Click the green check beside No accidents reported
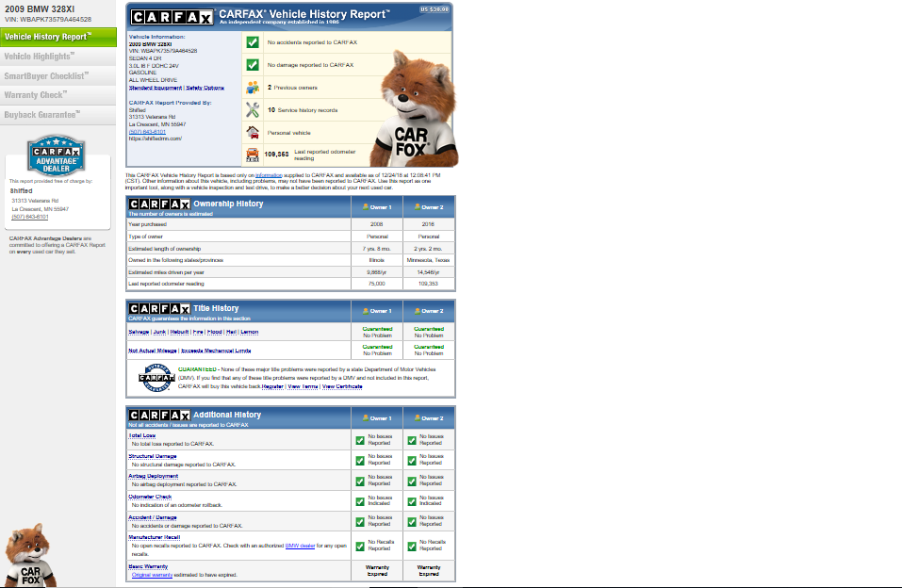The height and width of the screenshot is (588, 902). tap(253, 42)
